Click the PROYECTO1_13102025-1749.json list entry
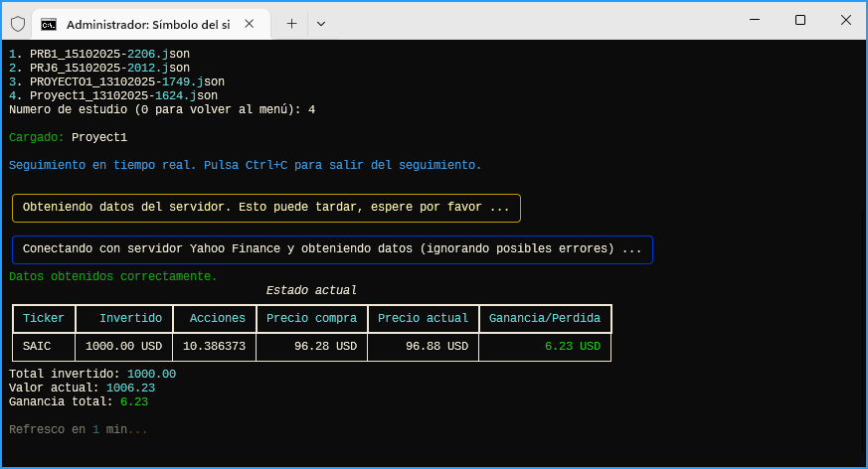Image resolution: width=868 pixels, height=469 pixels. tap(116, 81)
